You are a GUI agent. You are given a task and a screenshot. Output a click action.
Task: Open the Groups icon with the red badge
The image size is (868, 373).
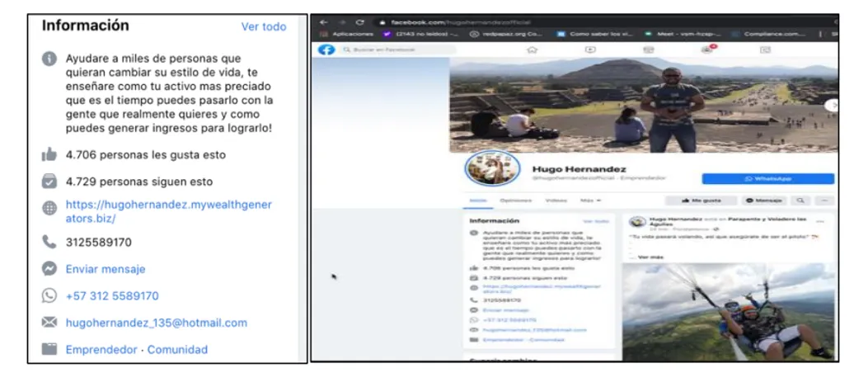tap(707, 50)
